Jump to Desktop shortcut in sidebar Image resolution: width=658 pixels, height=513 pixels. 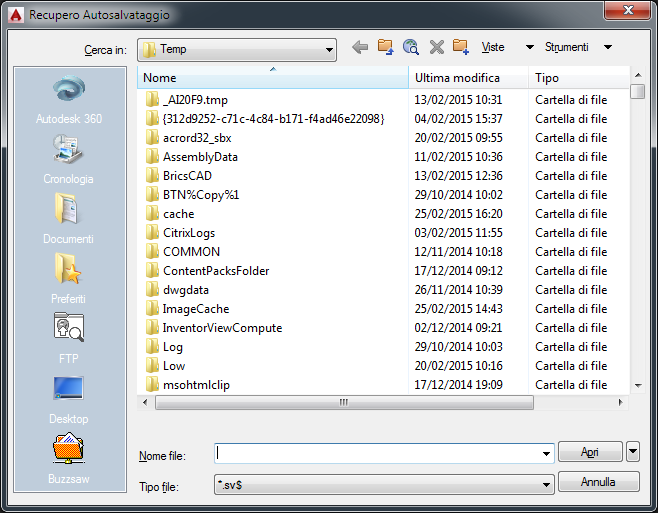point(68,399)
